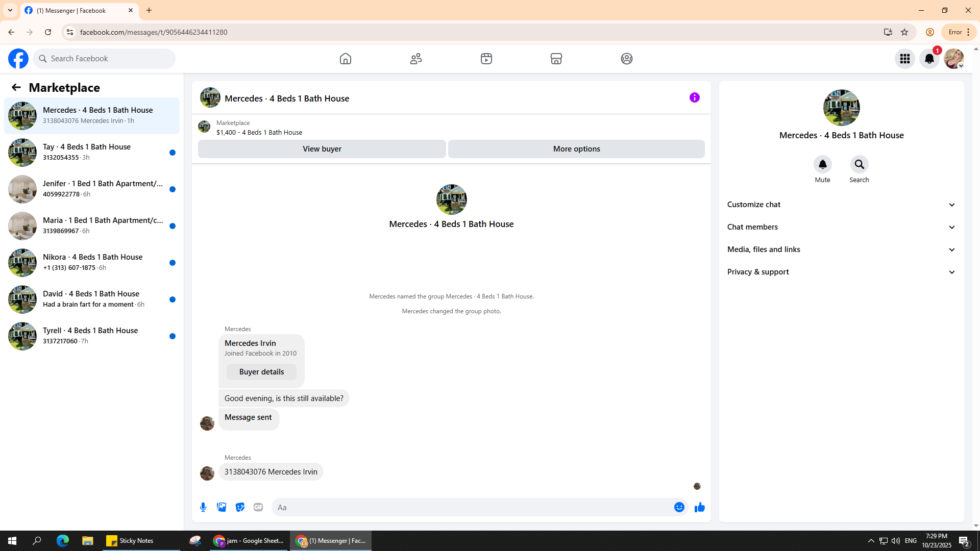Expand Media, files and links section

(841, 249)
